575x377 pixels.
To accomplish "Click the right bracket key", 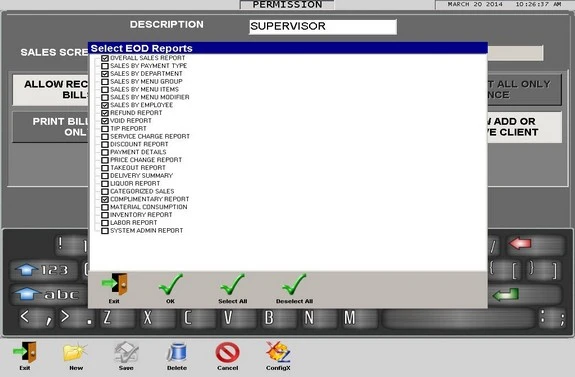I will [544, 271].
